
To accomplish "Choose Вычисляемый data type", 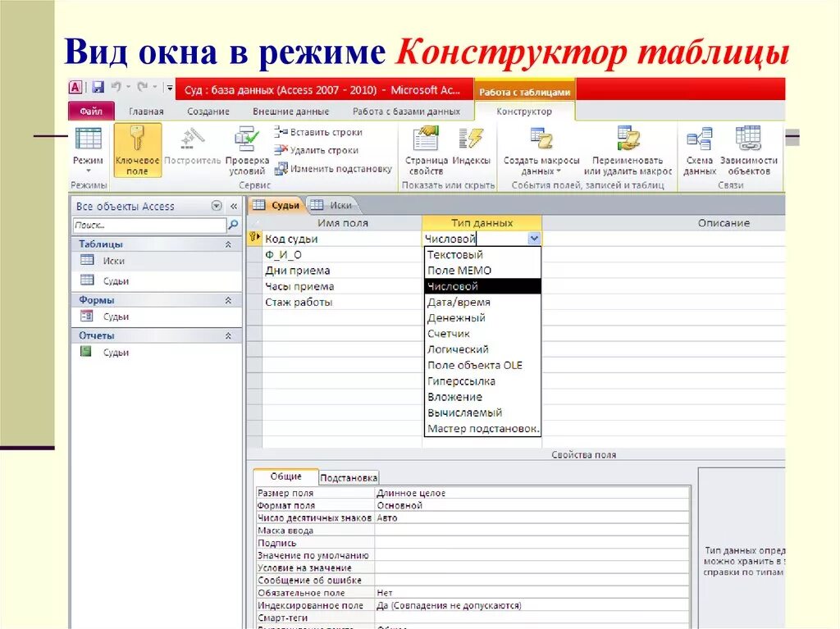I will [x=482, y=413].
